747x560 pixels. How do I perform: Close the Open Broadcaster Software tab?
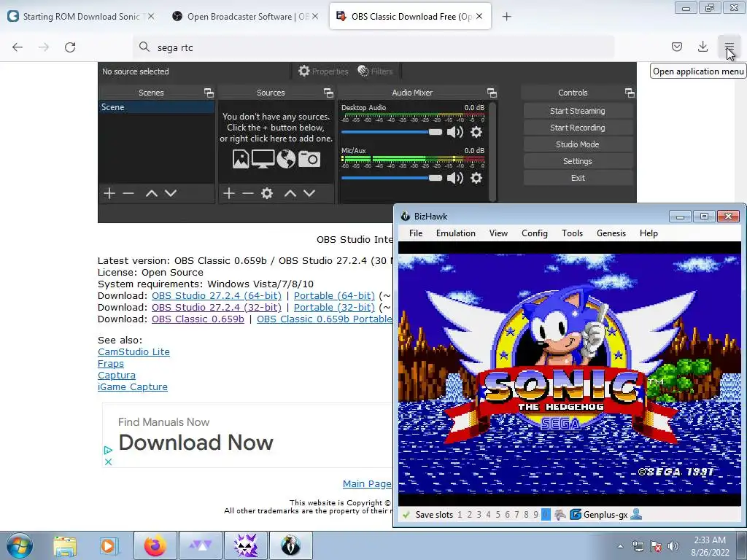(315, 16)
